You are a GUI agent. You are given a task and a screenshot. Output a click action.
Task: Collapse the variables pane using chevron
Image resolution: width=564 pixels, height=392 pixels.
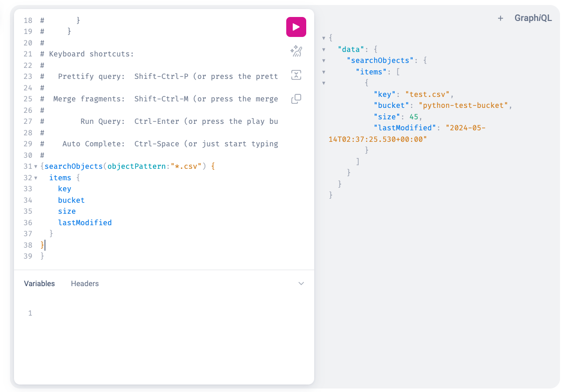[x=301, y=284]
